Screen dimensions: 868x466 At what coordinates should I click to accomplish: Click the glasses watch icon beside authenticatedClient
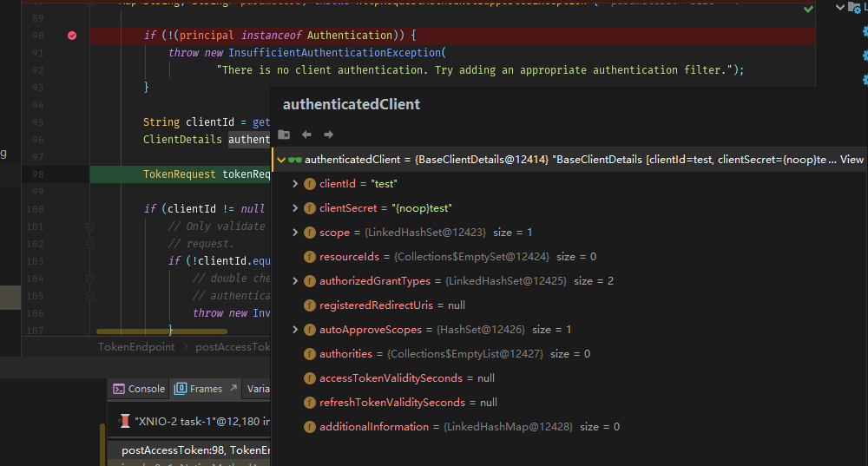click(x=295, y=160)
